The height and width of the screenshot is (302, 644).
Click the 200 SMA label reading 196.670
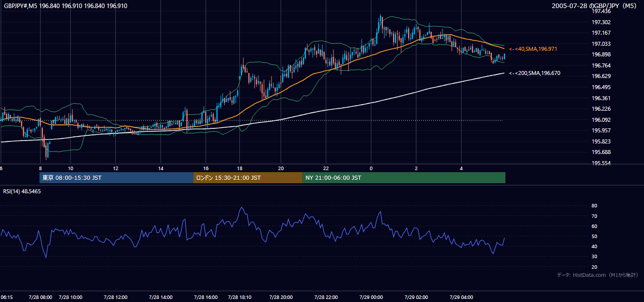click(x=535, y=73)
